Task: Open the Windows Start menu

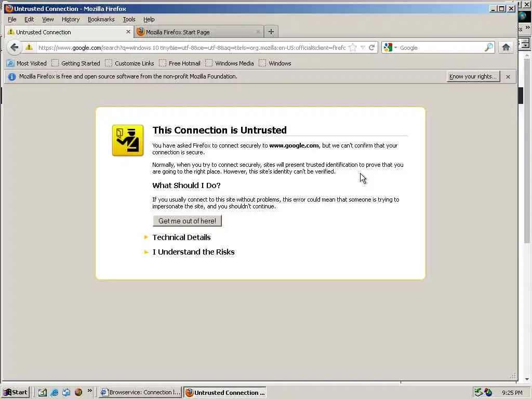Action: click(16, 392)
